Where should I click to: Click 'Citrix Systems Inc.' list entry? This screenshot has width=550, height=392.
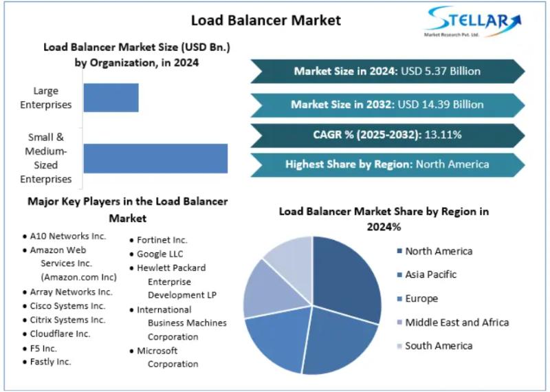(67, 320)
